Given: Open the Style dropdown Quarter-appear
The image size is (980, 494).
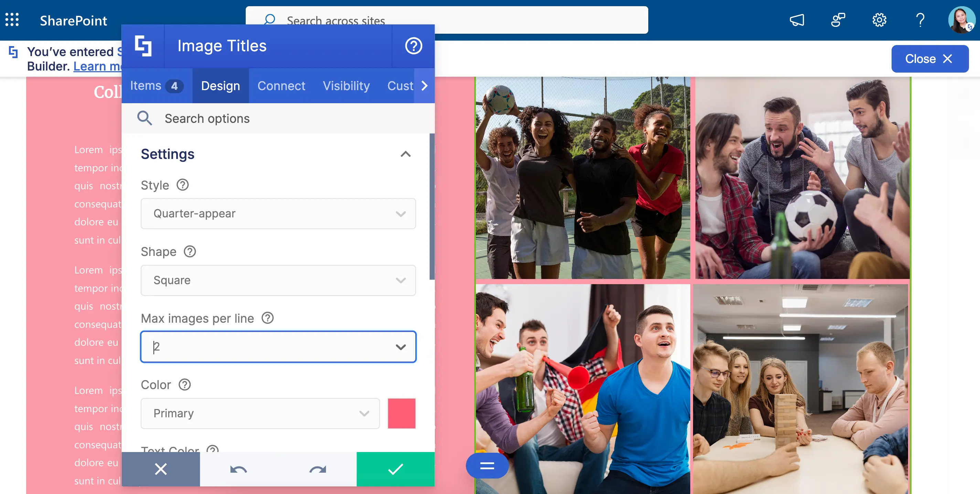Looking at the screenshot, I should 278,213.
